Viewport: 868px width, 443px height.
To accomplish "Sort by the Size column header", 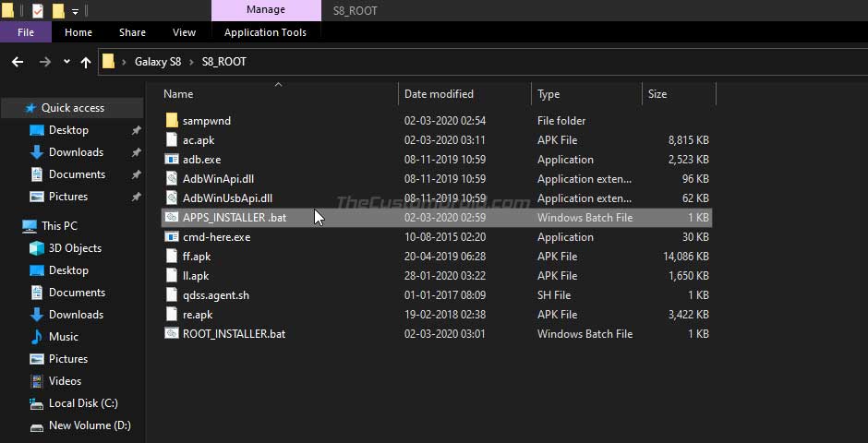I will pyautogui.click(x=657, y=94).
